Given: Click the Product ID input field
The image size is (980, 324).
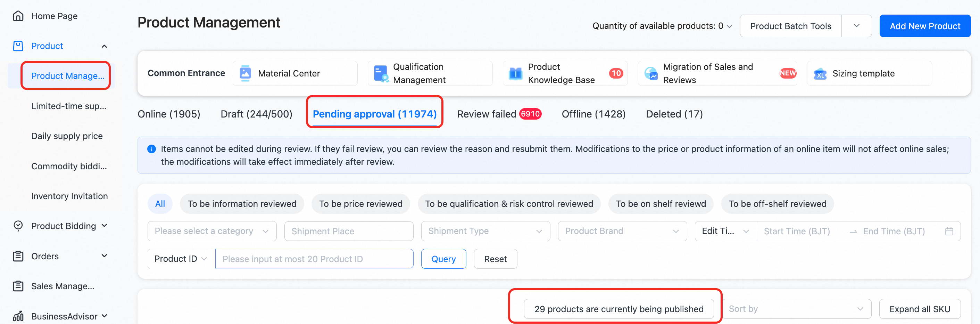Looking at the screenshot, I should click(314, 259).
